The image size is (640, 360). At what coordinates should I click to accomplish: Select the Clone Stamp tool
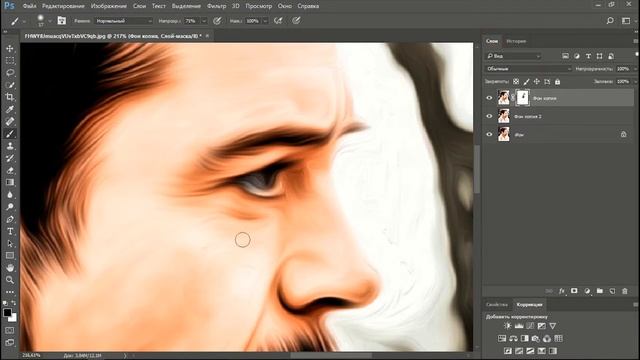[10, 146]
